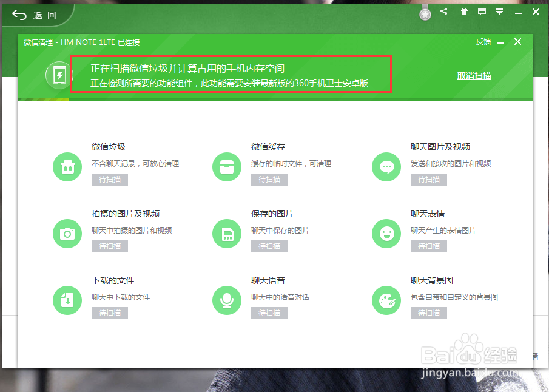Image resolution: width=549 pixels, height=392 pixels.
Task: Click 待扫描 button under 拍摄的图片及视频
Action: tap(110, 246)
